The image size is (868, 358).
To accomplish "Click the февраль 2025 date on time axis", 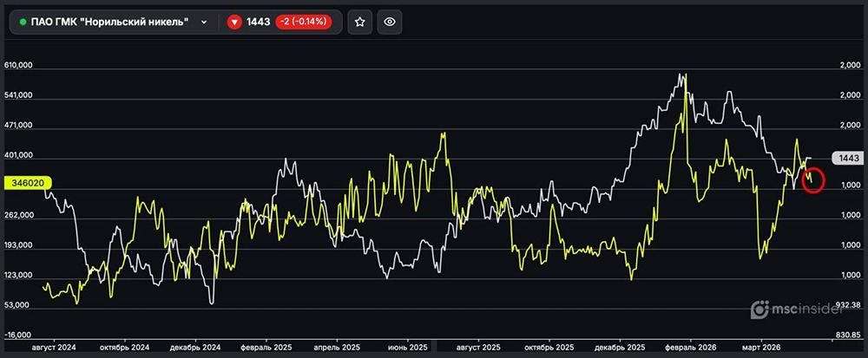I will tap(266, 346).
